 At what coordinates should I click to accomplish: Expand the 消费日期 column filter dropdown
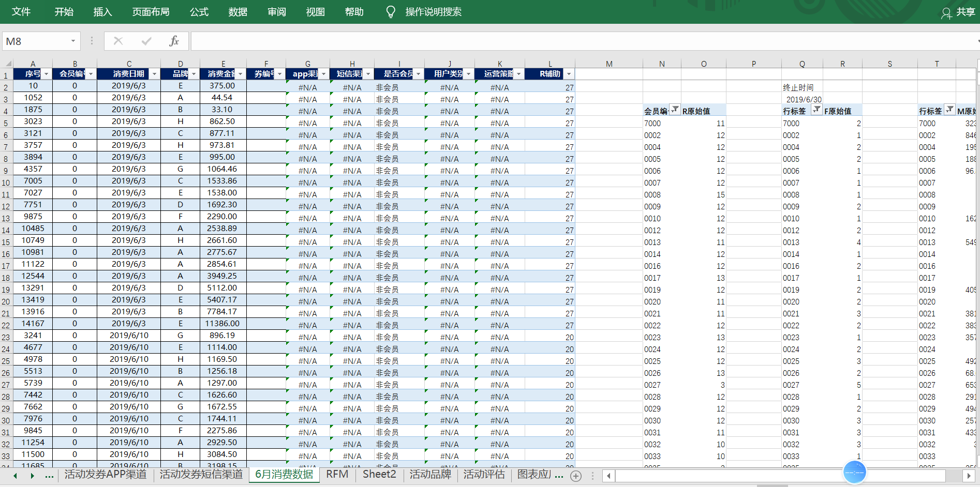(x=154, y=74)
